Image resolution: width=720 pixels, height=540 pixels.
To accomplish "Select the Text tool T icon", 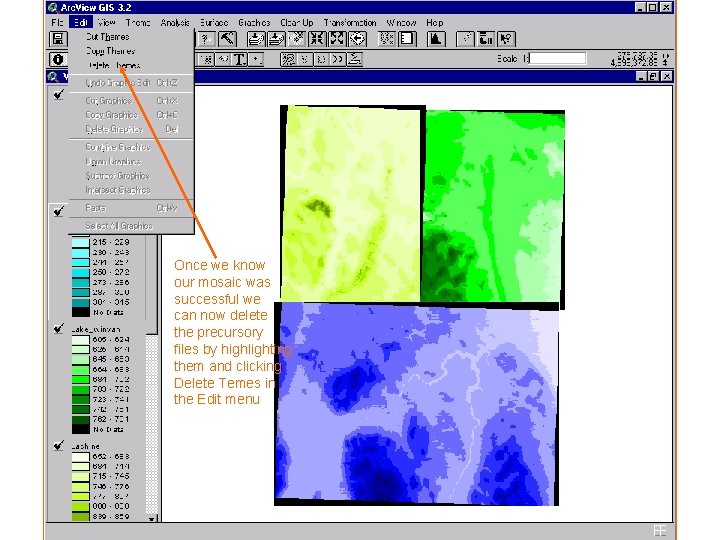I will point(240,60).
